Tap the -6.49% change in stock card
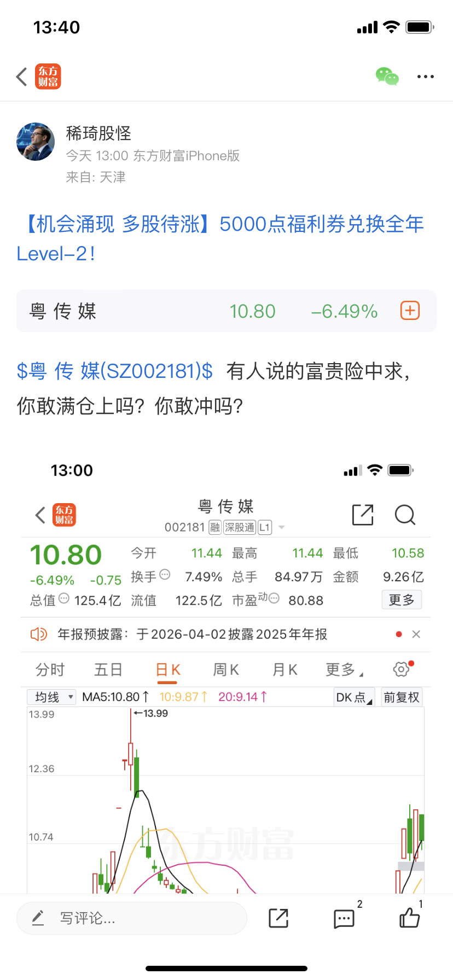This screenshot has height=980, width=453. (344, 311)
